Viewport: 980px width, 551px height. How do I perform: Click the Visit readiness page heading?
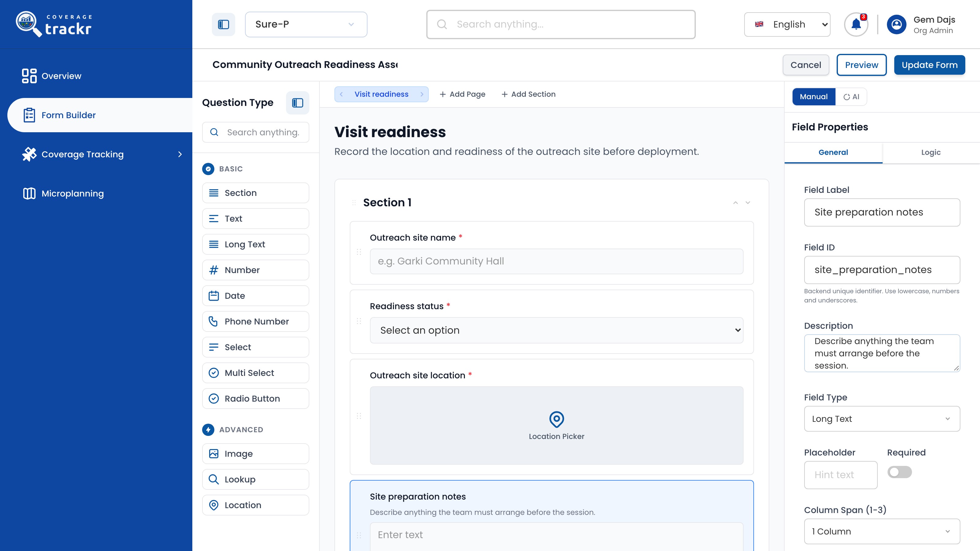pos(390,132)
